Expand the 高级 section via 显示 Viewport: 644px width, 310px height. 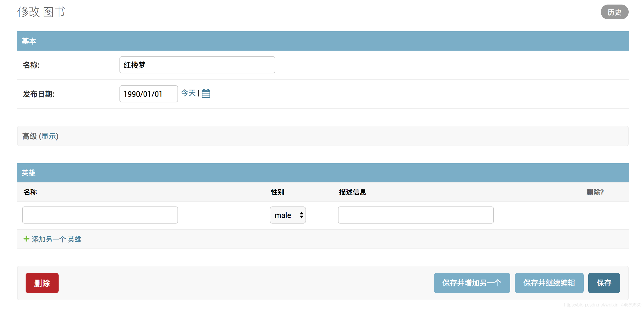click(x=48, y=136)
